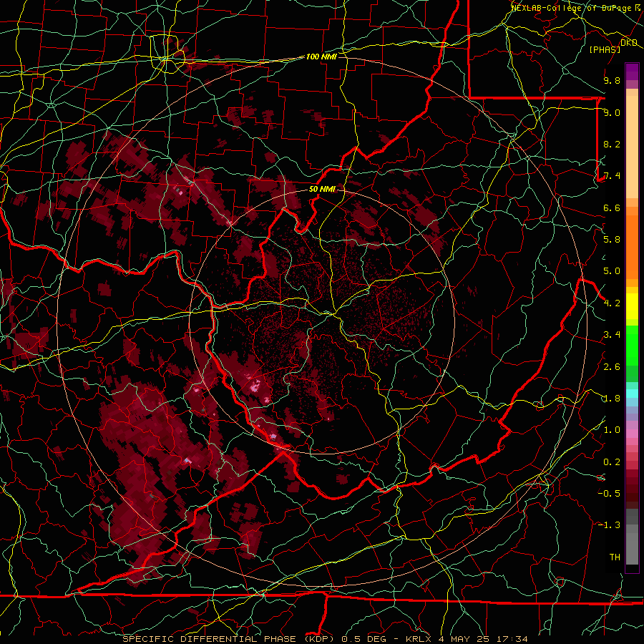Click the 1.8 scale value
This screenshot has width=644, height=644.
[x=612, y=399]
